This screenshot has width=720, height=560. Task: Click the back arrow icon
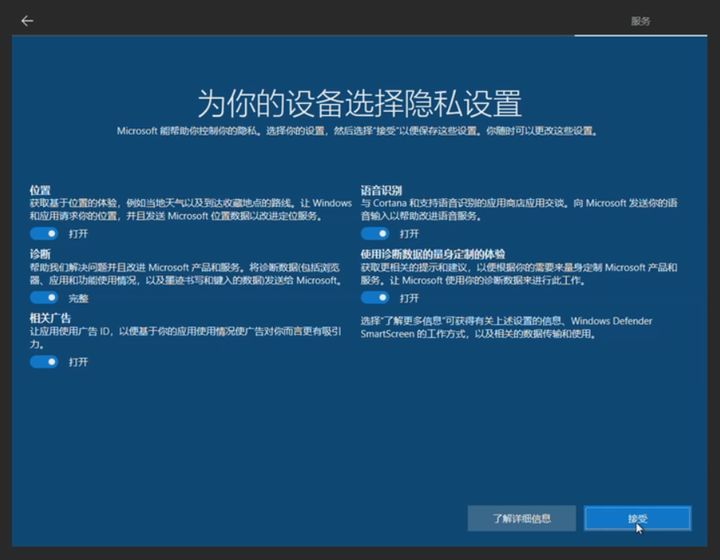[27, 21]
